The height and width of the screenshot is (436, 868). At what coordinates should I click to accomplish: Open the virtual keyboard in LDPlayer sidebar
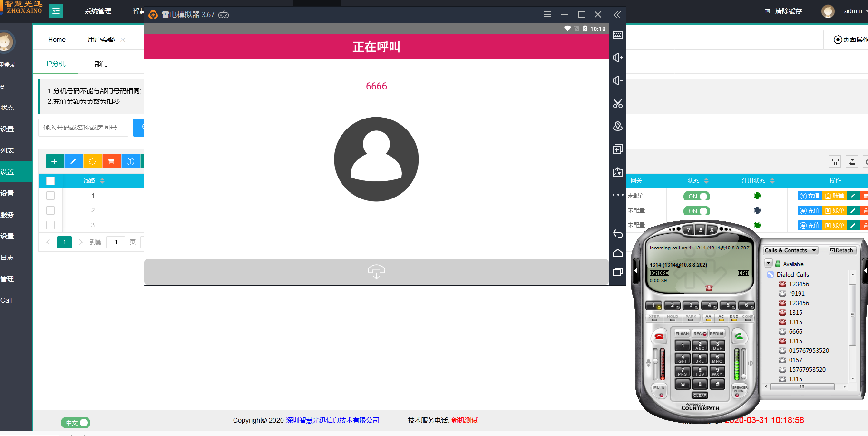(617, 35)
